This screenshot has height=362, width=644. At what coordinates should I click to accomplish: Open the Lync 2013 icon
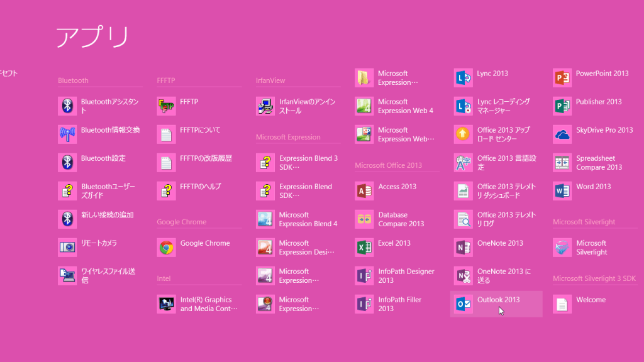tap(464, 77)
